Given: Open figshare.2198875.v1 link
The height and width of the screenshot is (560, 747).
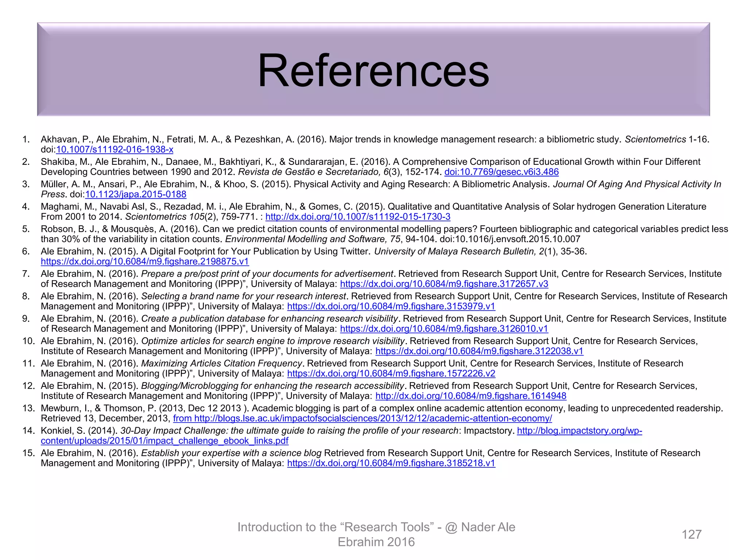Looking at the screenshot, I should [x=145, y=261].
